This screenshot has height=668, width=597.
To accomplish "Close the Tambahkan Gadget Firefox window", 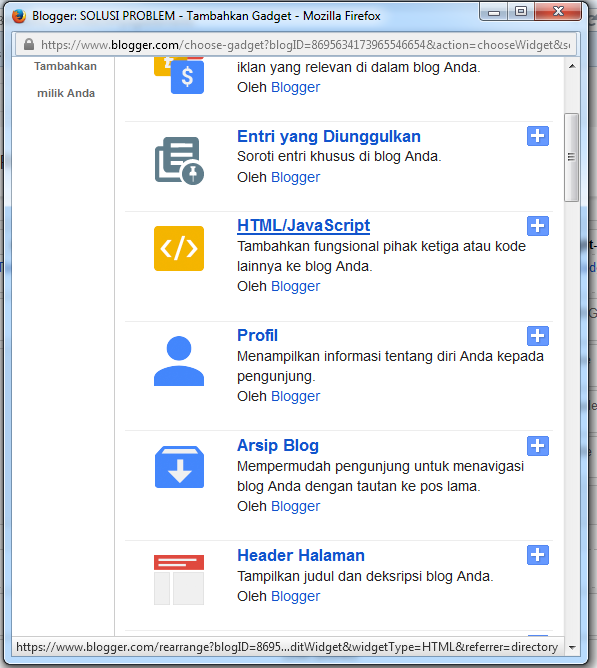I will (558, 12).
